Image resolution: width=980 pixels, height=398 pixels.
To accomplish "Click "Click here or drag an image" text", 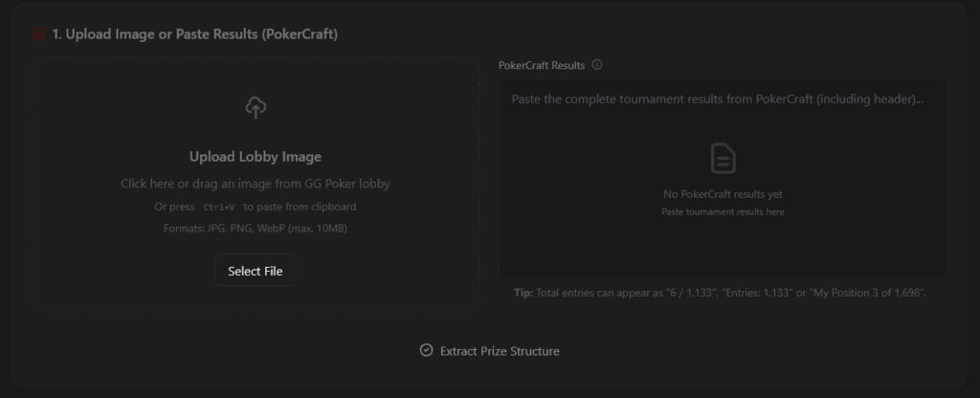I will 256,184.
